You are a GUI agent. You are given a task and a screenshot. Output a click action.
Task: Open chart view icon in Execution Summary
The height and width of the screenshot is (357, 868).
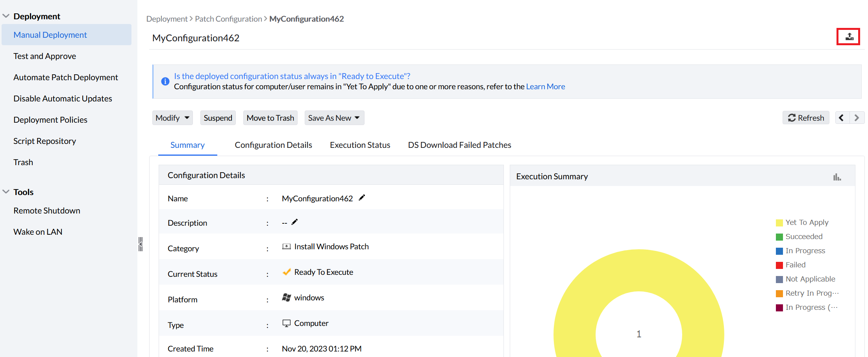(837, 177)
